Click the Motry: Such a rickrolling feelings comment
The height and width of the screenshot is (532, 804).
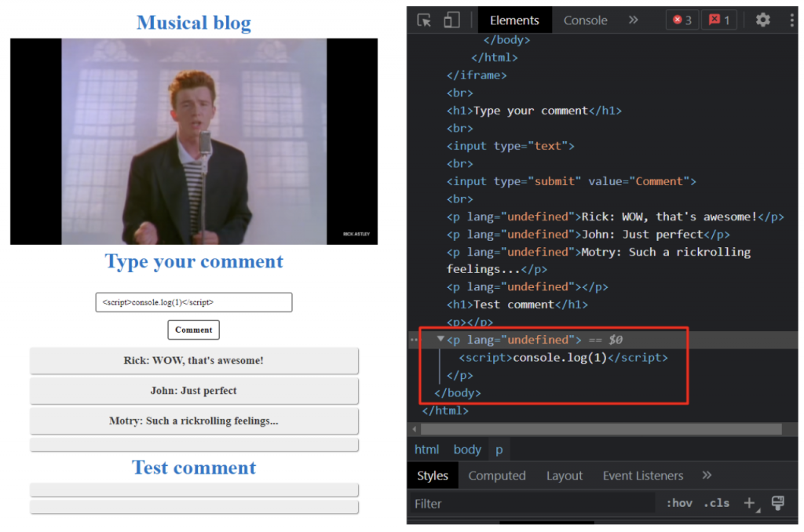(x=194, y=421)
